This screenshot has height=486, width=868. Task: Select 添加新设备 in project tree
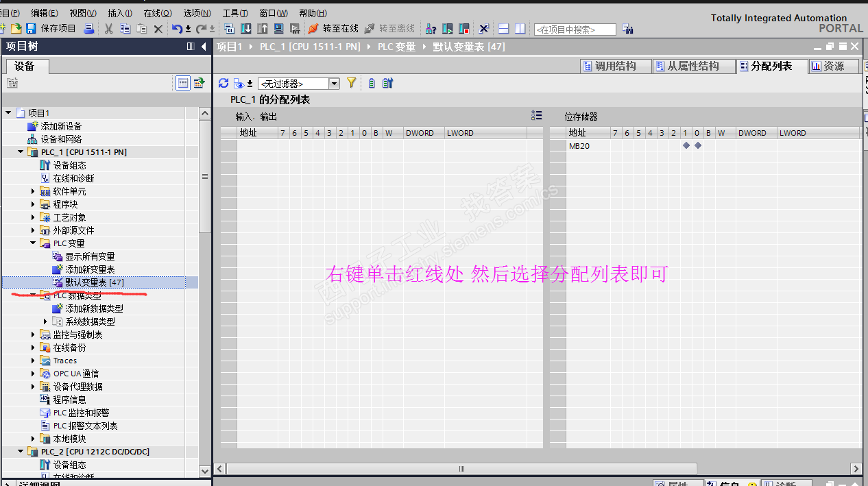click(61, 126)
